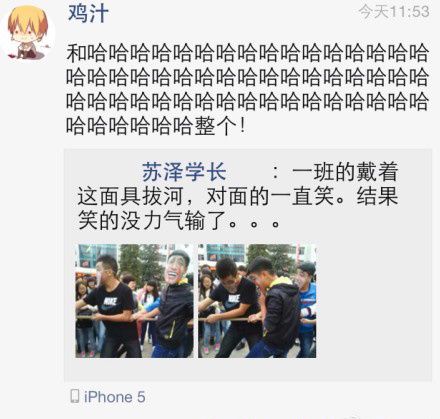Open reposted text about 面具拔河
This screenshot has height=419, width=440.
(238, 196)
